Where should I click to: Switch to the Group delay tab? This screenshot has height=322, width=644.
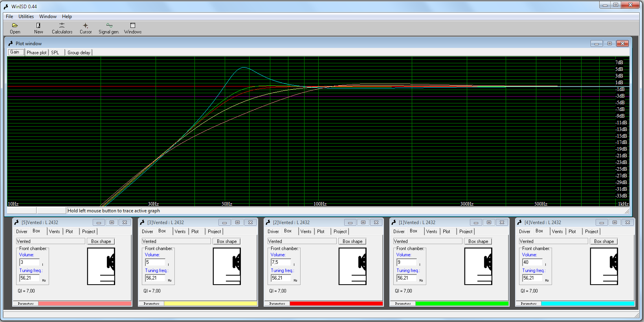(79, 53)
